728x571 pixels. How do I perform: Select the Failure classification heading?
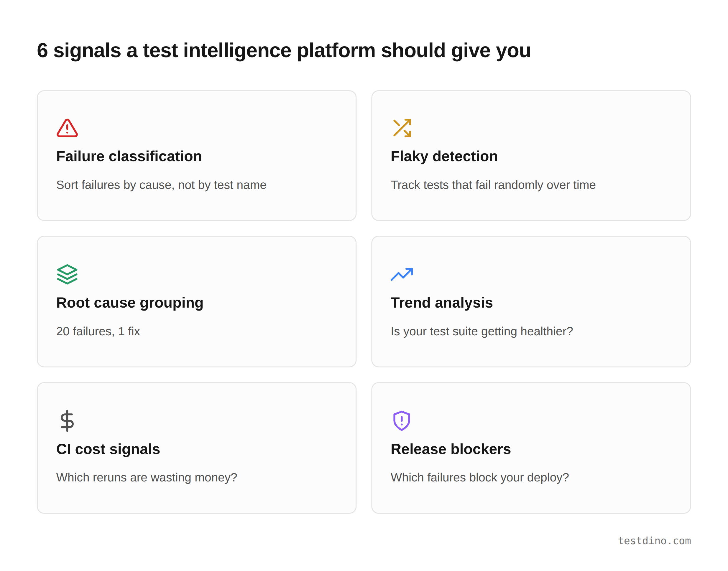tap(129, 156)
